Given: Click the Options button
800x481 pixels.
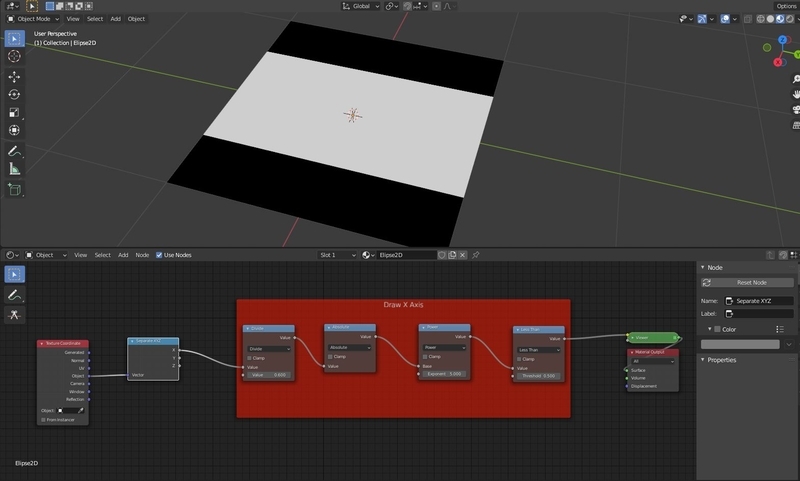Looking at the screenshot, I should [786, 6].
